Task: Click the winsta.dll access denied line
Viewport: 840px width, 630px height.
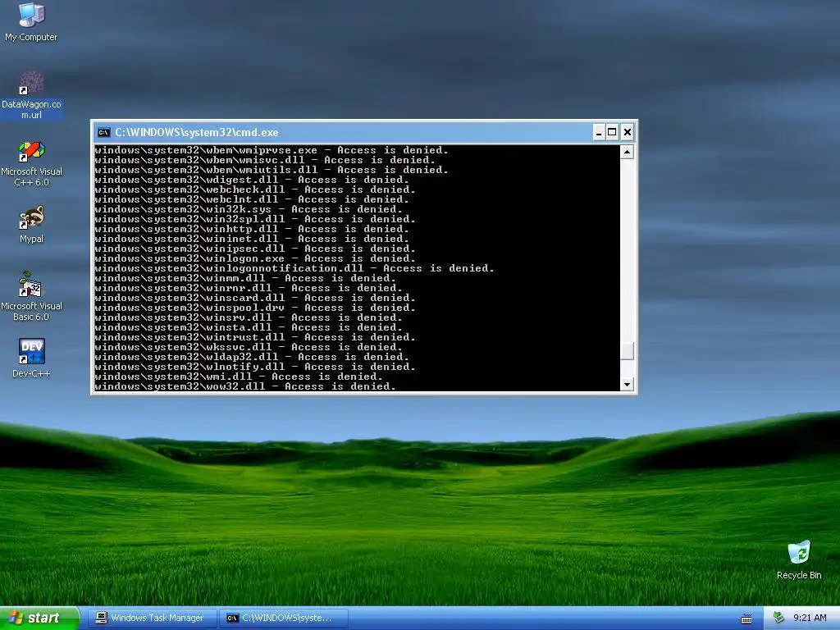Action: 249,327
